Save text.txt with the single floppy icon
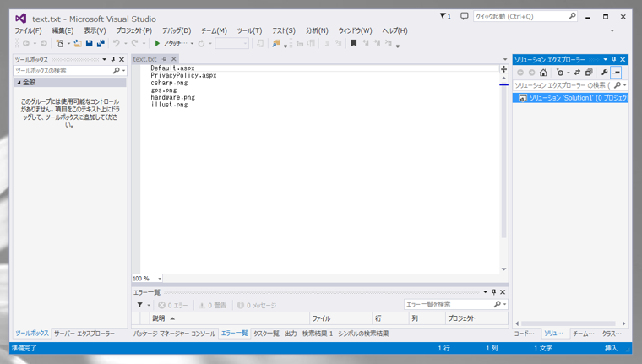Viewport: 642px width, 364px height. tap(89, 43)
